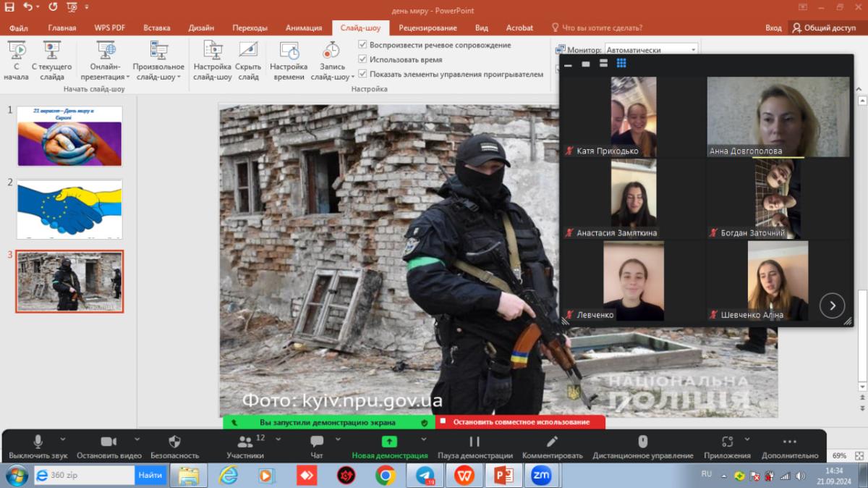
Task: Open the Design ribbon tab
Action: point(201,28)
